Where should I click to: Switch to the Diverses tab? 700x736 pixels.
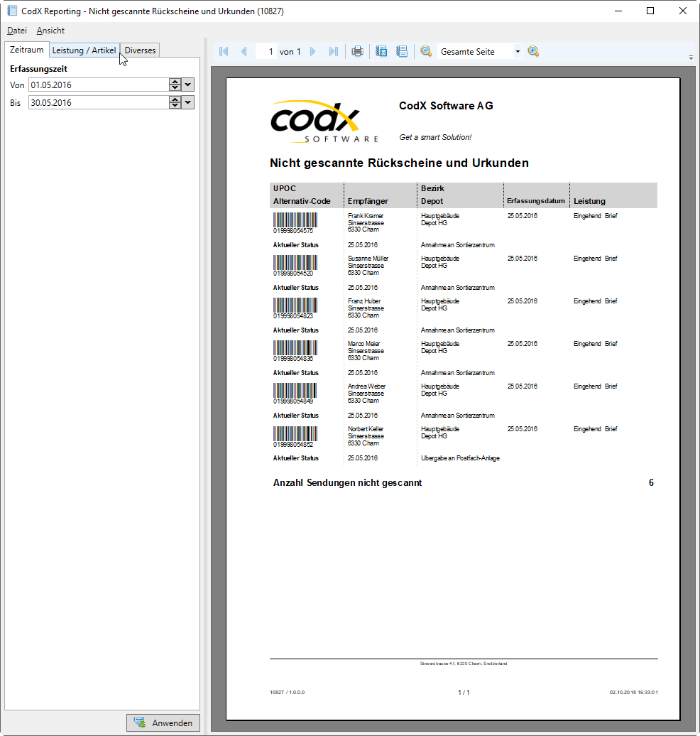[x=140, y=50]
